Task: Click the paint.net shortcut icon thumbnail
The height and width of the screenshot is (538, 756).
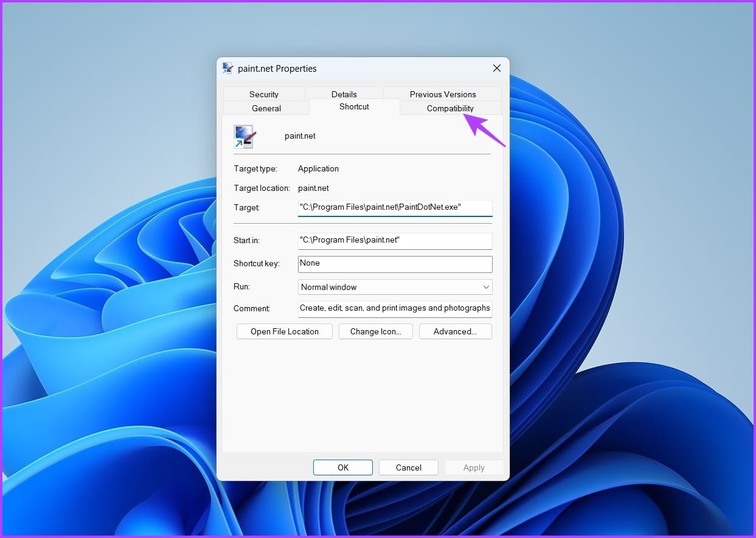Action: (x=244, y=136)
